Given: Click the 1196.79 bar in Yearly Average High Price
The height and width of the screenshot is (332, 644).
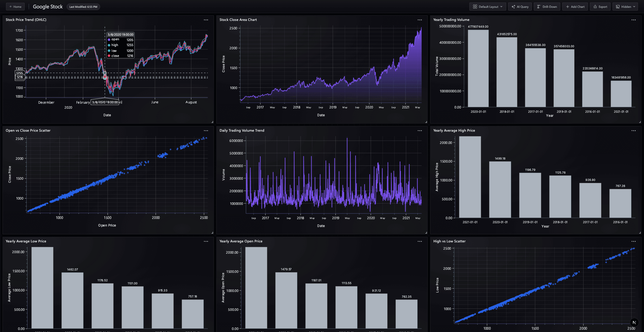Looking at the screenshot, I should coord(530,195).
